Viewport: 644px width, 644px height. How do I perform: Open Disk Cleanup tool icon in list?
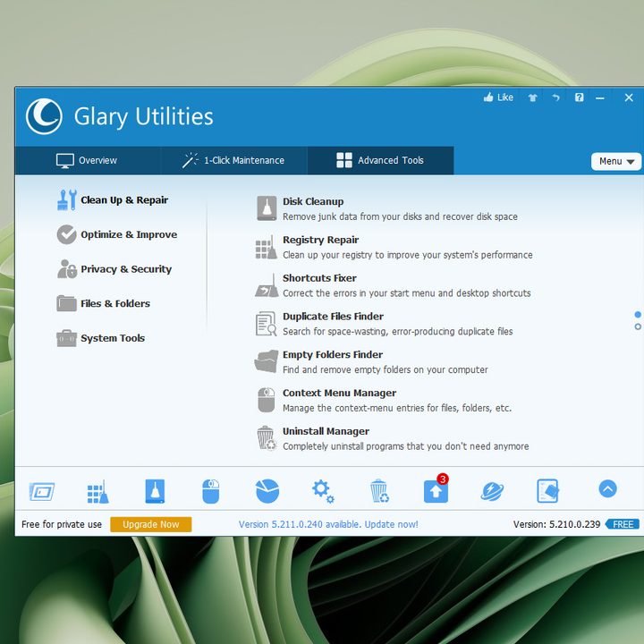267,208
